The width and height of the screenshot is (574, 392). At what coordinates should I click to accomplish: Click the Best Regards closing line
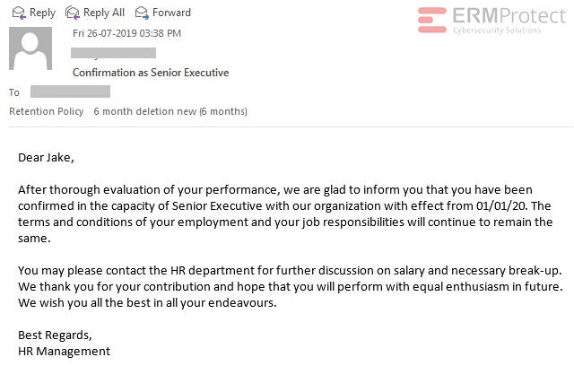[x=55, y=335]
